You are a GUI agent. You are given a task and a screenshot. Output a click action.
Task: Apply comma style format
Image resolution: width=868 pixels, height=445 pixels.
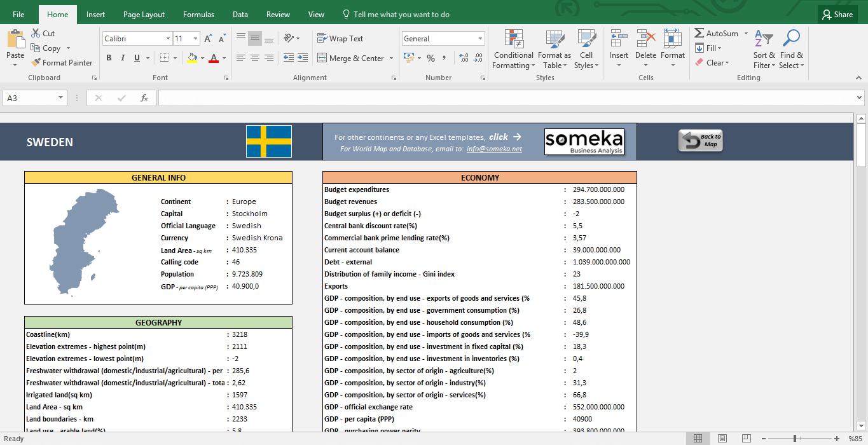click(x=445, y=58)
